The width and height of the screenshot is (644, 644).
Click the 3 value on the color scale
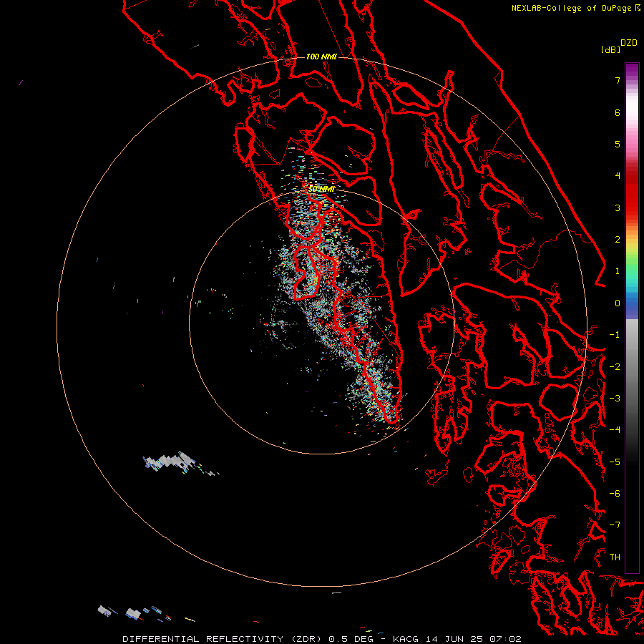618,208
